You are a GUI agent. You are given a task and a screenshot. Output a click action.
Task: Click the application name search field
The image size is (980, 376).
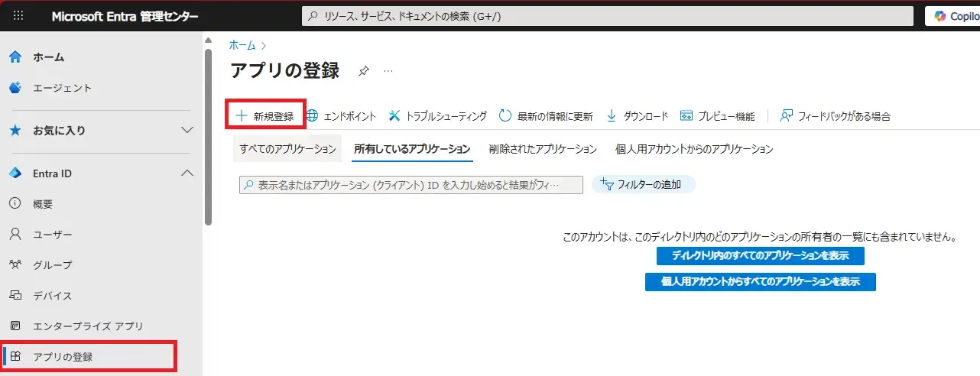click(413, 185)
